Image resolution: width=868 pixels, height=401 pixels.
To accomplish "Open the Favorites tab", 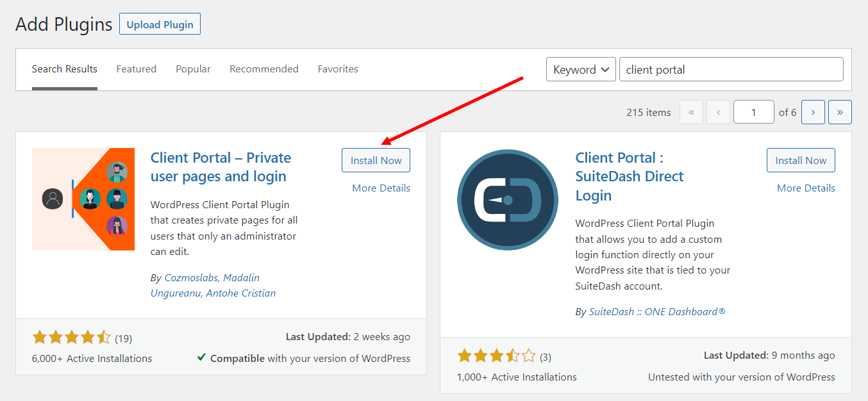I will [x=338, y=69].
